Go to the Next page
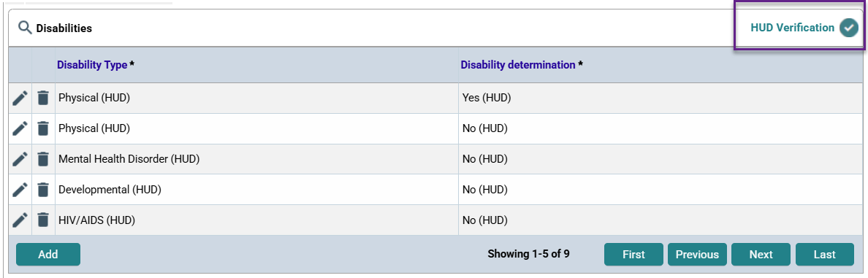Viewport: 868px width, 278px height. 761,254
